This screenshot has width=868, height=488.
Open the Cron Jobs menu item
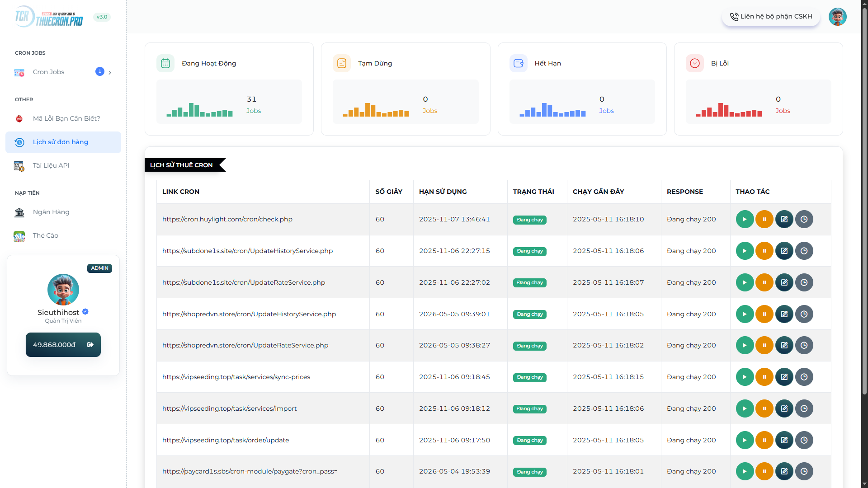[x=48, y=72]
